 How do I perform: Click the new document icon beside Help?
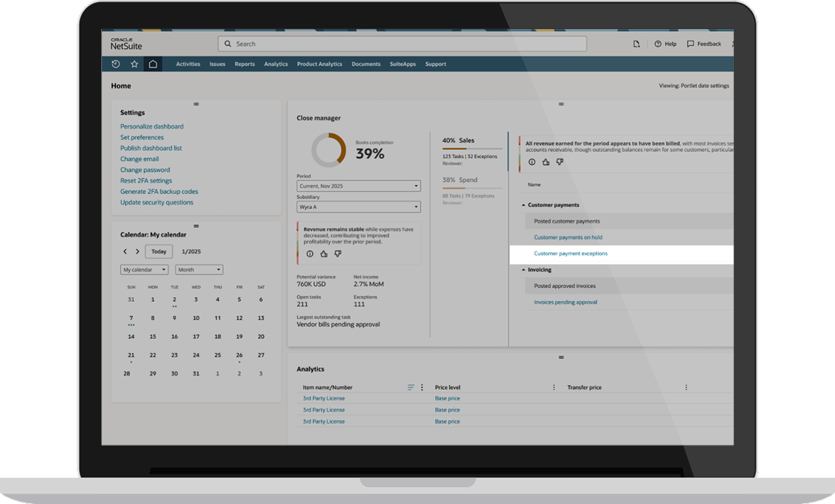[x=636, y=44]
